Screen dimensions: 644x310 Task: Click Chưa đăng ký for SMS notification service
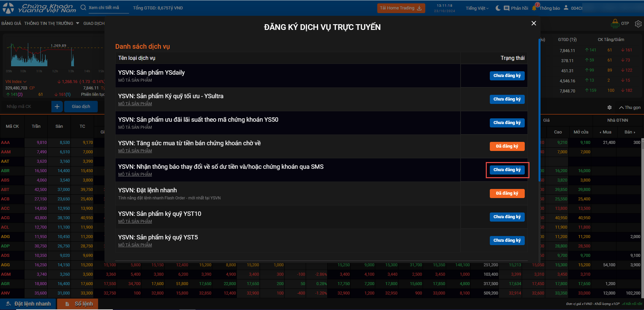(507, 170)
